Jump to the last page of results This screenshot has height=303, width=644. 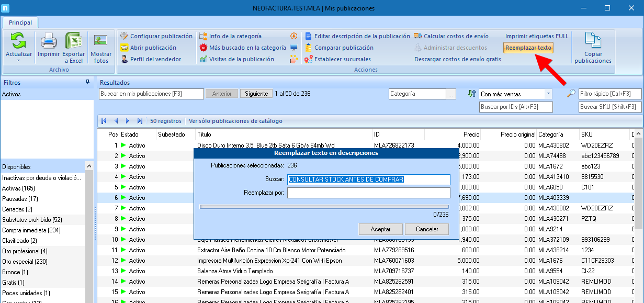(x=140, y=121)
